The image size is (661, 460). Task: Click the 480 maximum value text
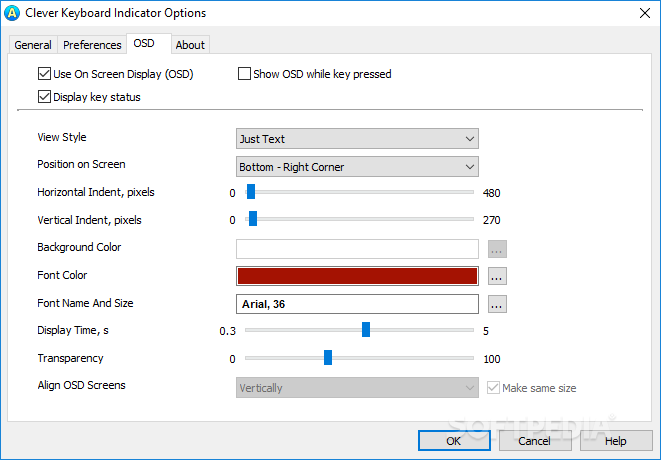[x=491, y=193]
